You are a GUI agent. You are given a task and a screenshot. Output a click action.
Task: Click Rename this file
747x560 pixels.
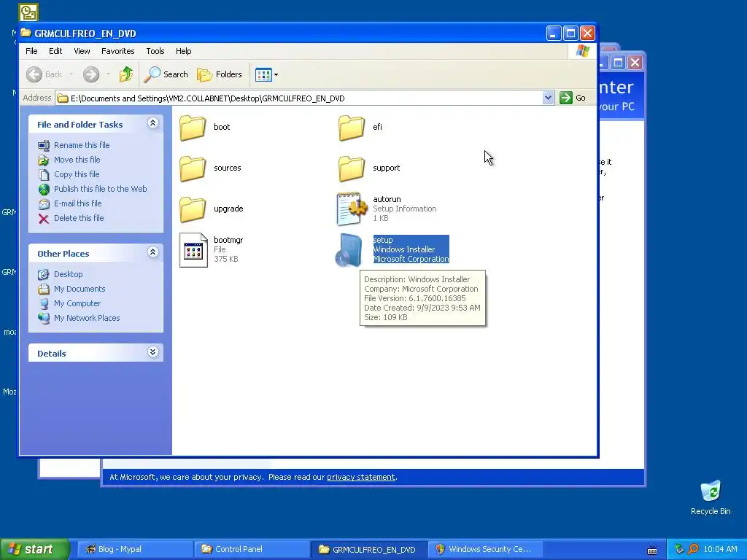click(82, 145)
